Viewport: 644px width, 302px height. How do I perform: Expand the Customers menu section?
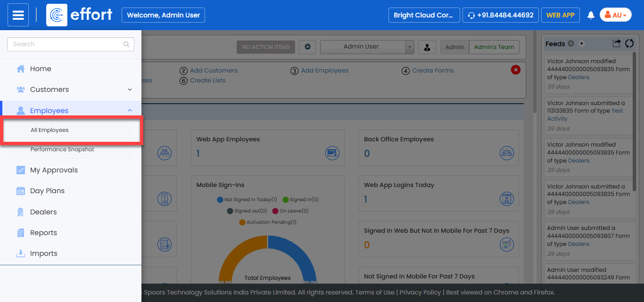[x=130, y=90]
